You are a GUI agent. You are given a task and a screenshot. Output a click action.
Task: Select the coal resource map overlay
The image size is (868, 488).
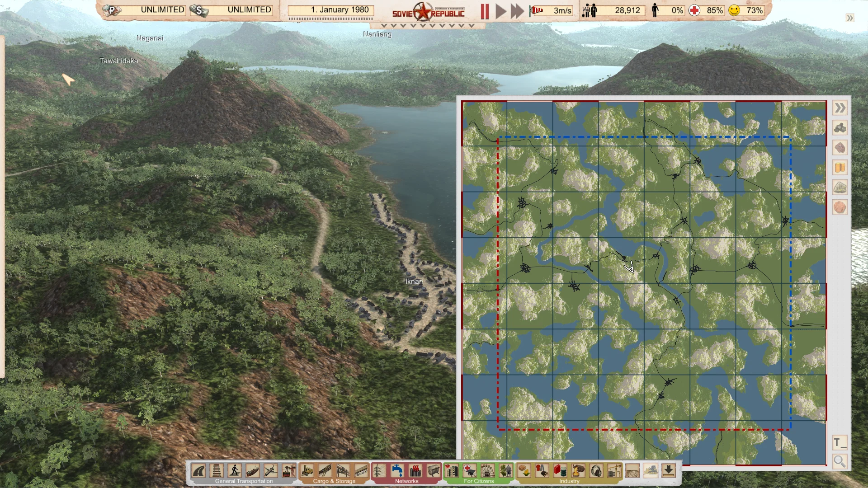pos(840,128)
